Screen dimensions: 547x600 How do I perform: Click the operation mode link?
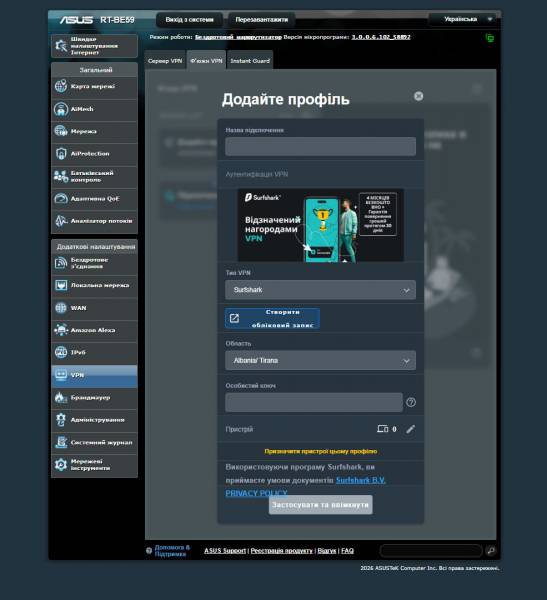pos(238,37)
